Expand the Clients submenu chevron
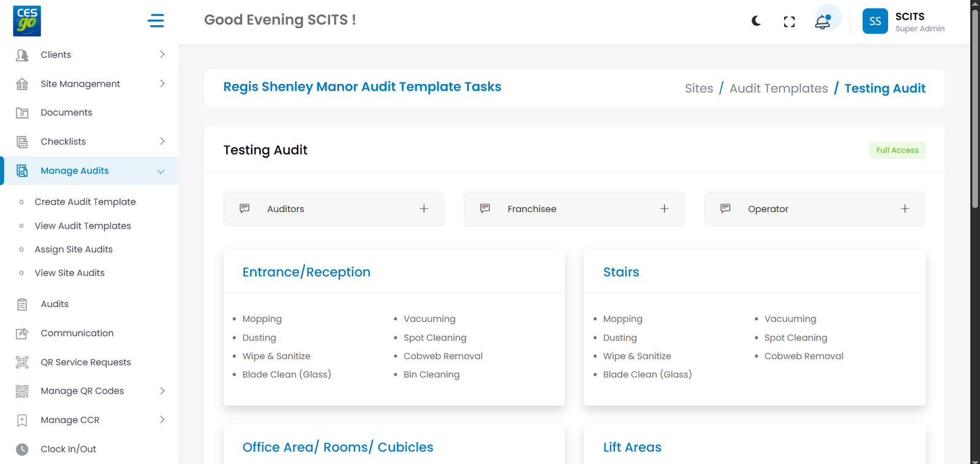 162,55
